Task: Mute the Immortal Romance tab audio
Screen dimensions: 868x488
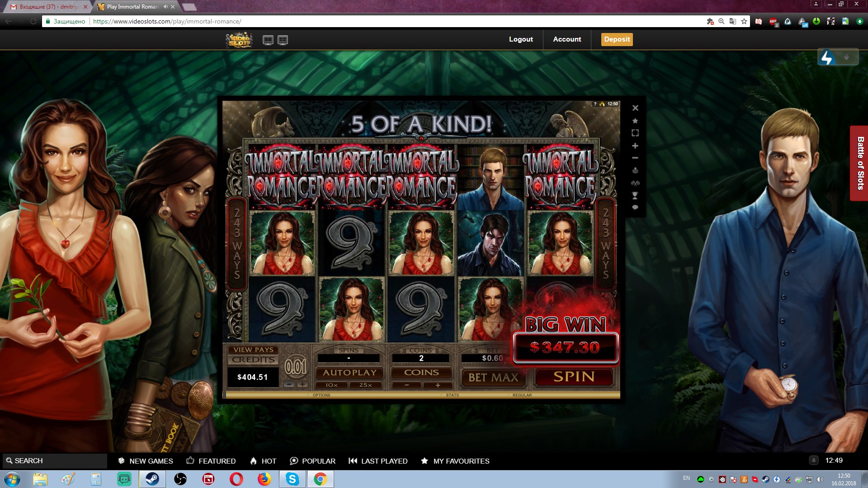Action: (x=165, y=7)
